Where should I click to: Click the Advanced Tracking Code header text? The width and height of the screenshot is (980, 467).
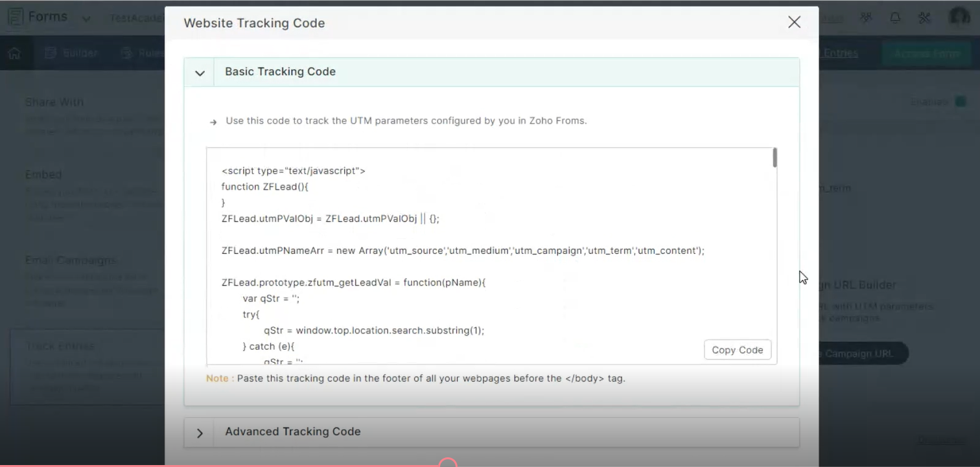[x=293, y=431]
